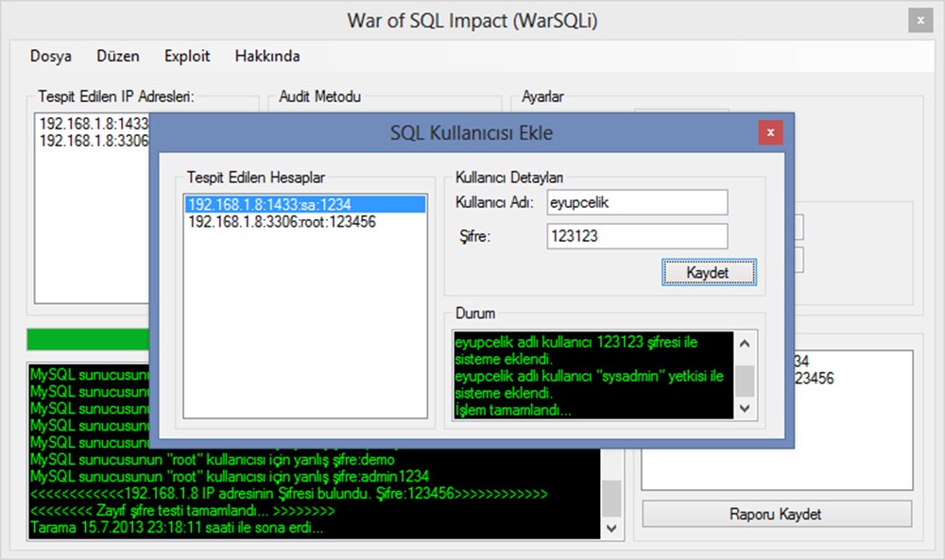945x560 pixels.
Task: Click the green scan progress bar
Action: [88, 339]
